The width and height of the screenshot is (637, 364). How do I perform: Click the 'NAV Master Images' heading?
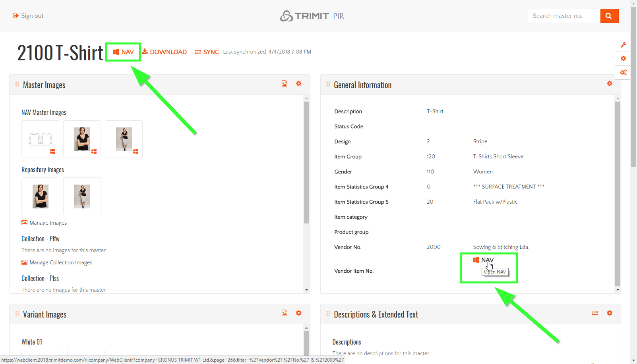(44, 113)
